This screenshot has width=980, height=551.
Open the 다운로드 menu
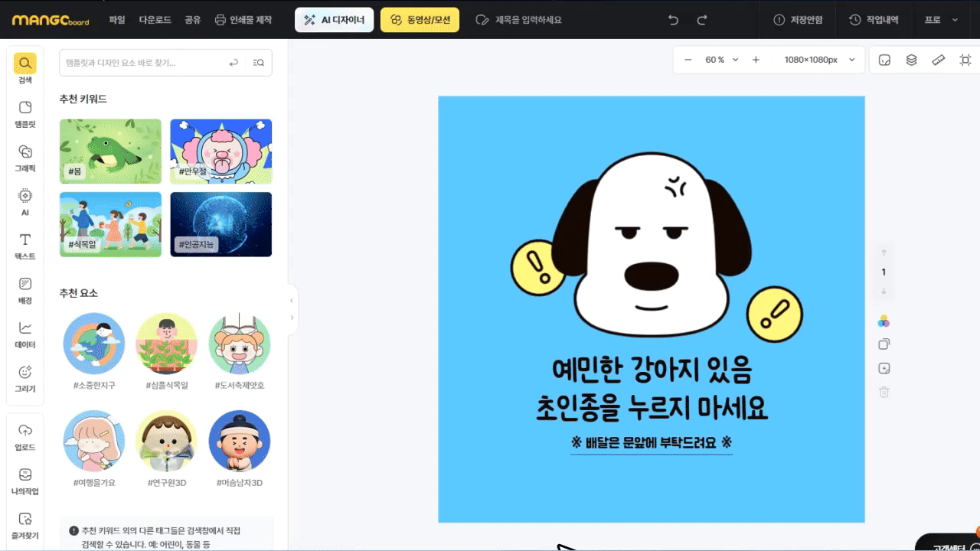point(155,20)
